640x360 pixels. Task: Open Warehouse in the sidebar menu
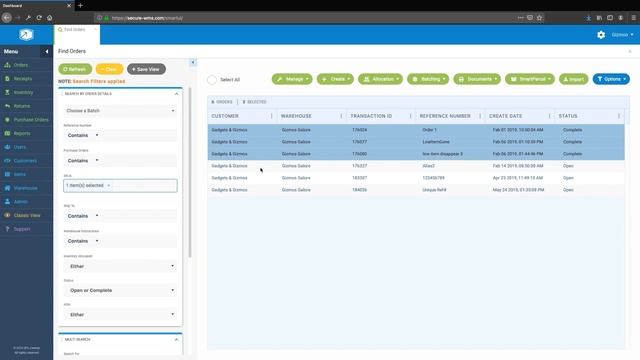pos(25,188)
